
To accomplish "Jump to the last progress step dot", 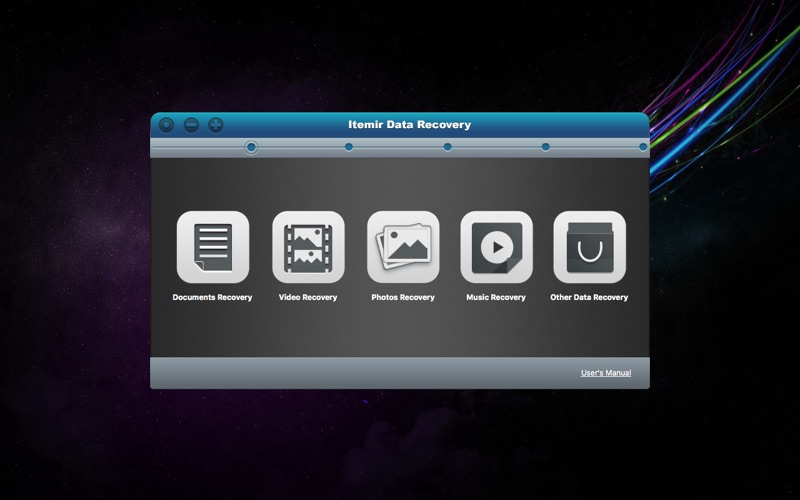I will click(643, 147).
